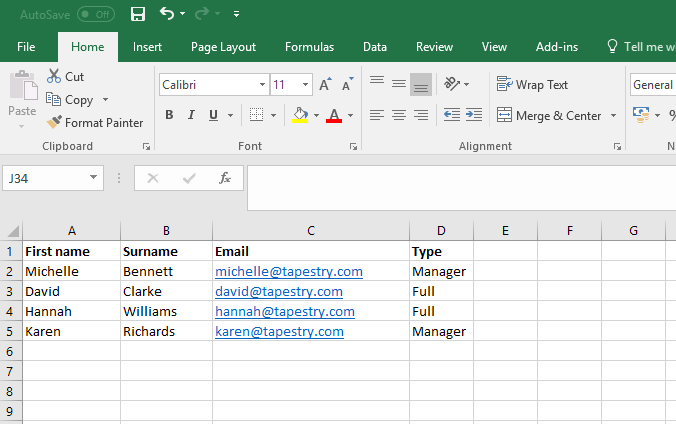Open the File menu tab

(26, 47)
